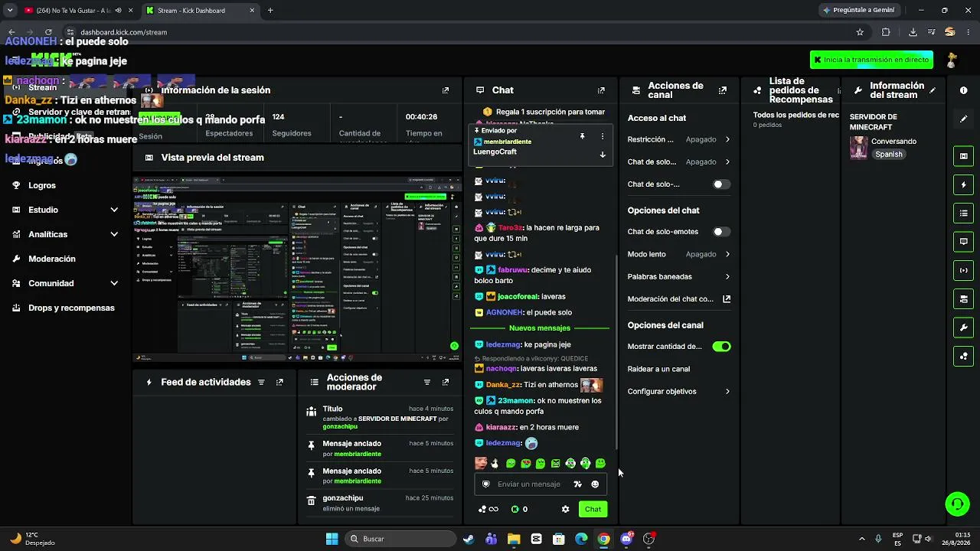Click the Vista previa del stream thumbnail

pyautogui.click(x=297, y=269)
